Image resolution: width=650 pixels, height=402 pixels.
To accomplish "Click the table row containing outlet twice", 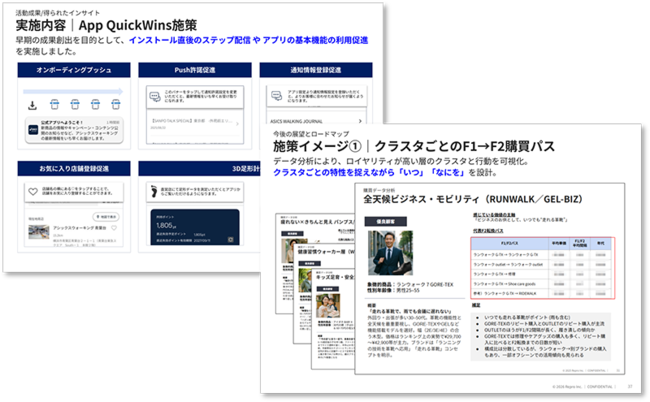I will pos(542,264).
